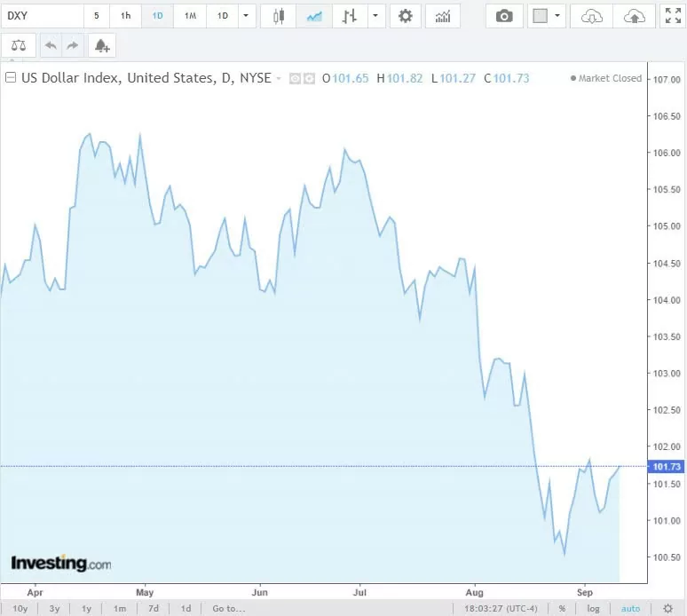Take a chart snapshot with the camera icon
The height and width of the screenshot is (616, 687).
tap(504, 16)
